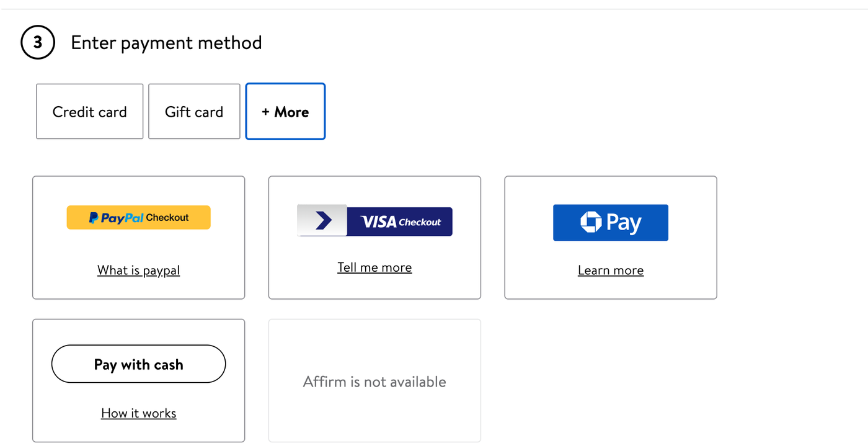The image size is (868, 443).
Task: Pick Chase Pay to pay
Action: click(610, 221)
